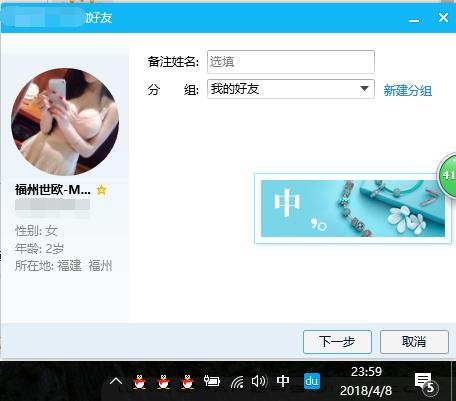Click the round profile avatar picture
The height and width of the screenshot is (401, 456).
(x=65, y=122)
